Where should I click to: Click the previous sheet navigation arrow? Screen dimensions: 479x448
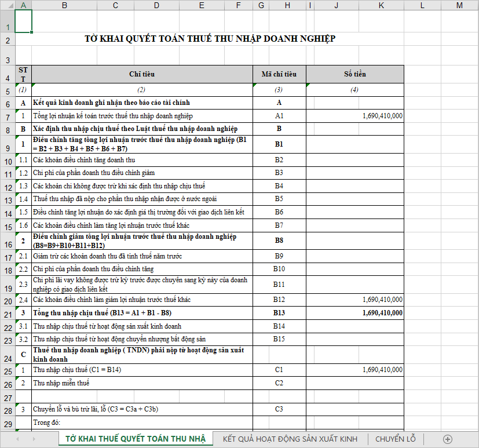tap(17, 439)
